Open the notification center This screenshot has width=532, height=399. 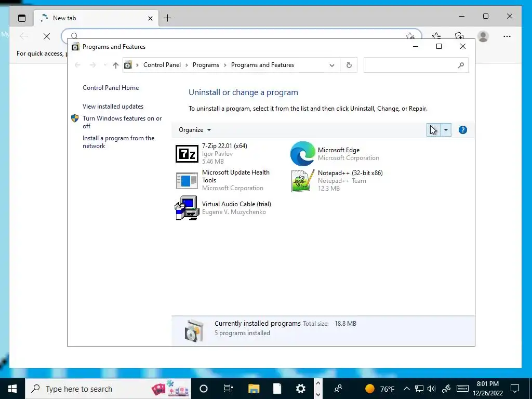point(515,389)
